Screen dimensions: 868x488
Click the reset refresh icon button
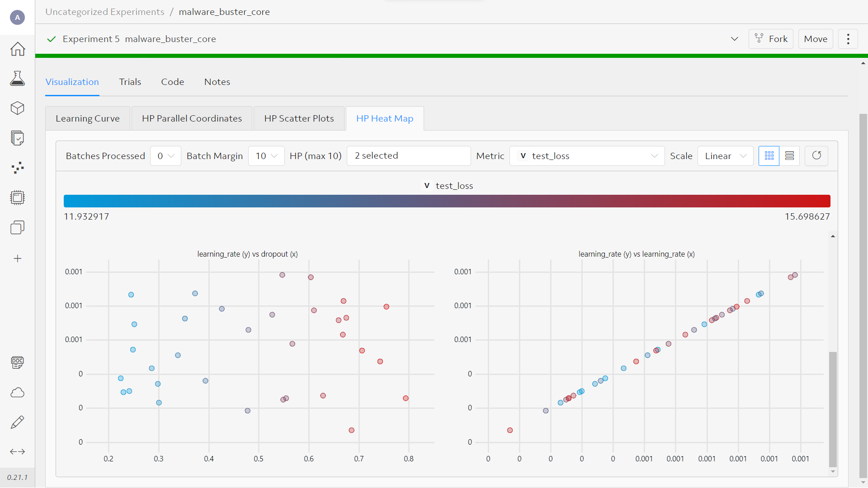tap(816, 156)
